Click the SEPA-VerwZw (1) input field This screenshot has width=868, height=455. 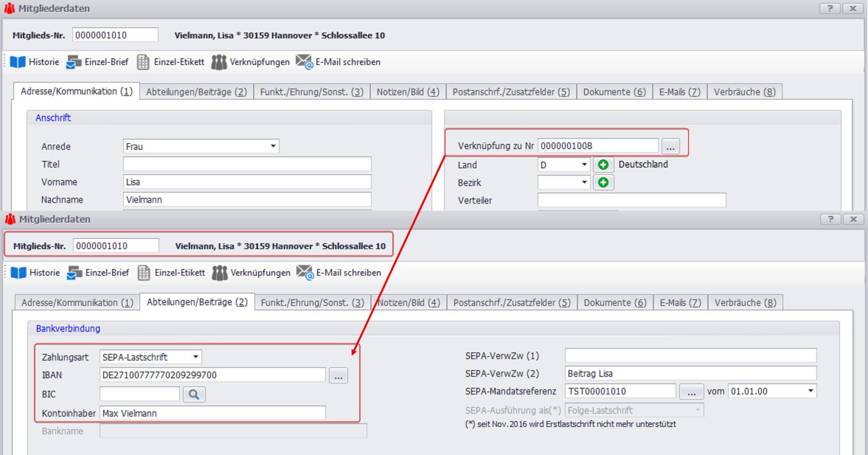[690, 356]
